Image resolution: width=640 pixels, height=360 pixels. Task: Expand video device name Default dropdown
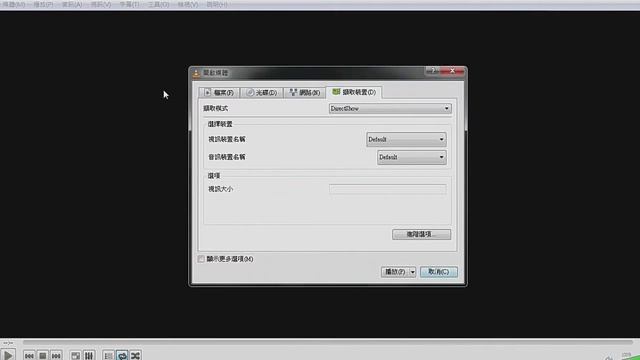406,139
